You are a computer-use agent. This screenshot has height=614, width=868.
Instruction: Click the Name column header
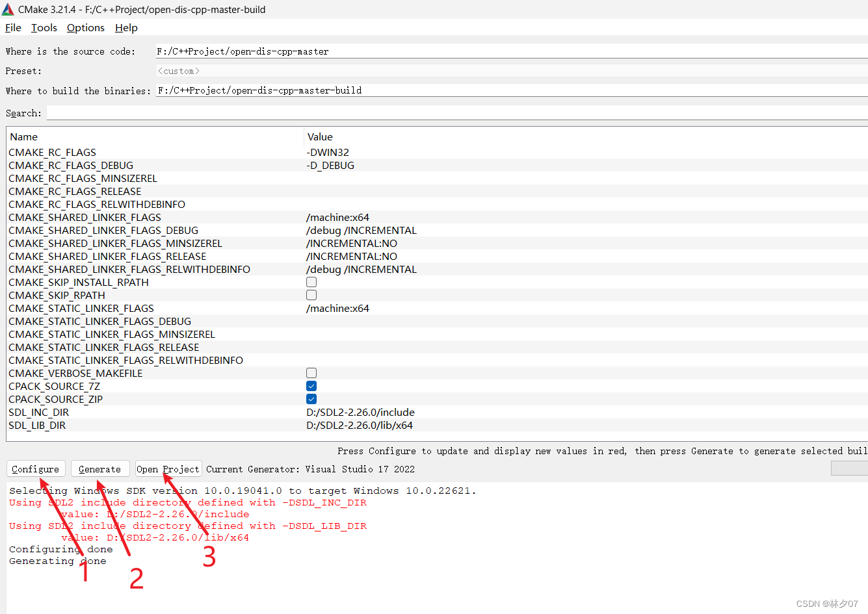point(24,136)
